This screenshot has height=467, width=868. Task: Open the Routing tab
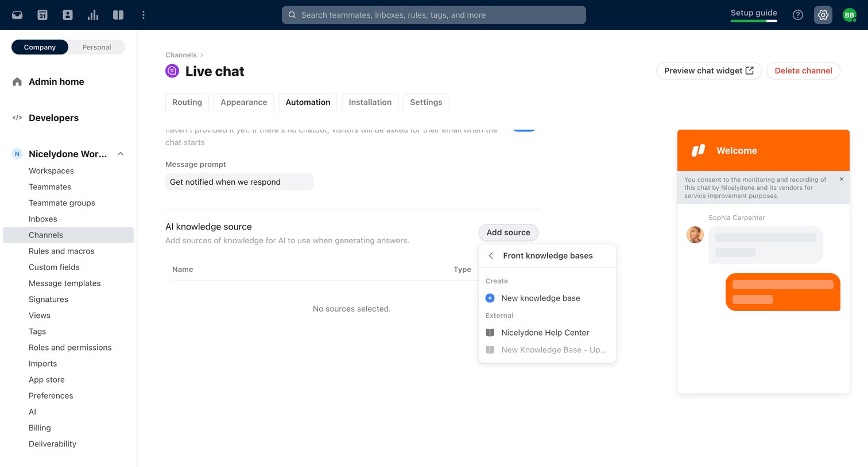pos(187,102)
